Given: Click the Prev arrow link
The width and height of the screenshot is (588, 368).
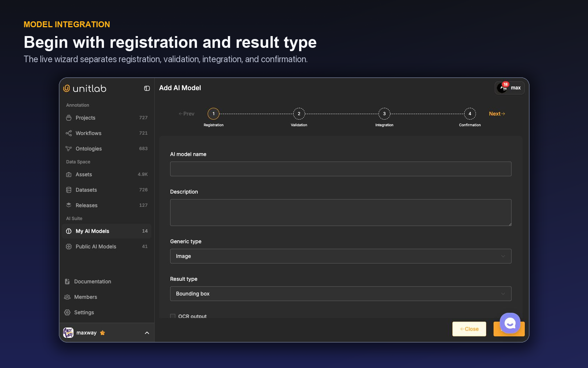Looking at the screenshot, I should [186, 114].
